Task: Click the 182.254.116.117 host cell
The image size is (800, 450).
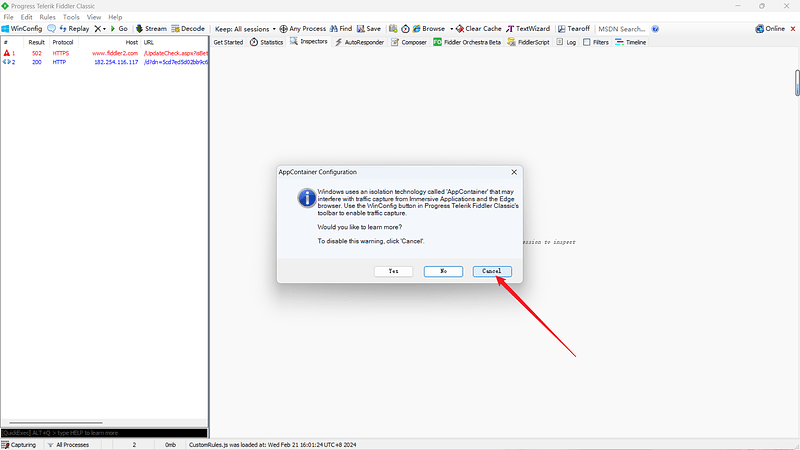Action: pos(116,62)
